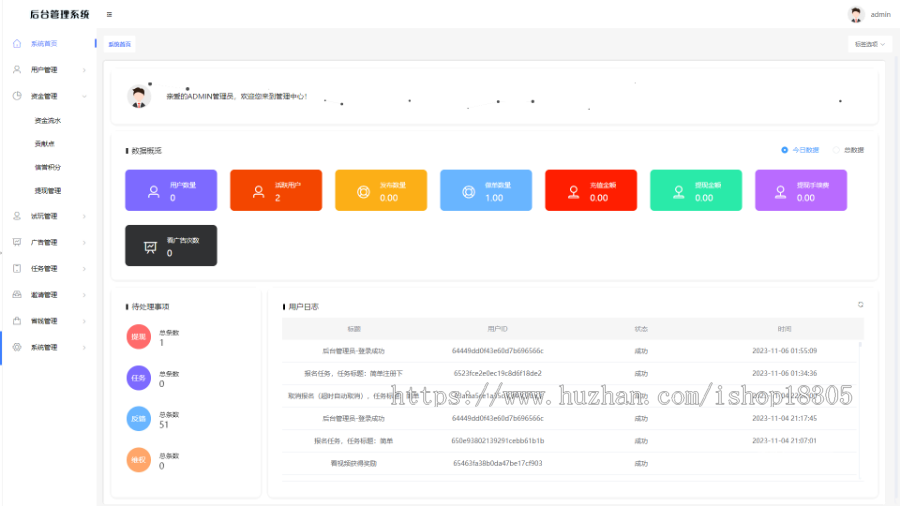Click the shopping bag icon in sidebar
900x506 pixels.
17,321
